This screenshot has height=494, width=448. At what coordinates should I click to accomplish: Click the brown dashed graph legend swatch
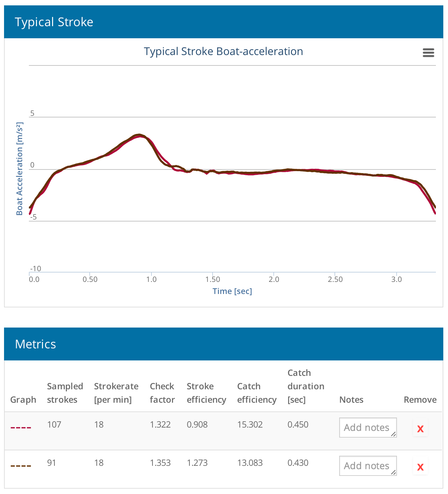21,466
